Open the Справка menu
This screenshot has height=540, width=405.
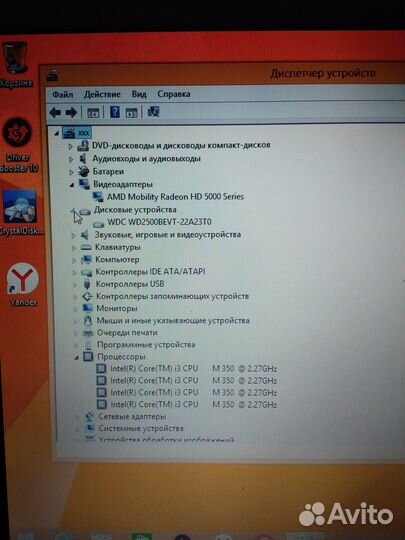click(x=174, y=94)
